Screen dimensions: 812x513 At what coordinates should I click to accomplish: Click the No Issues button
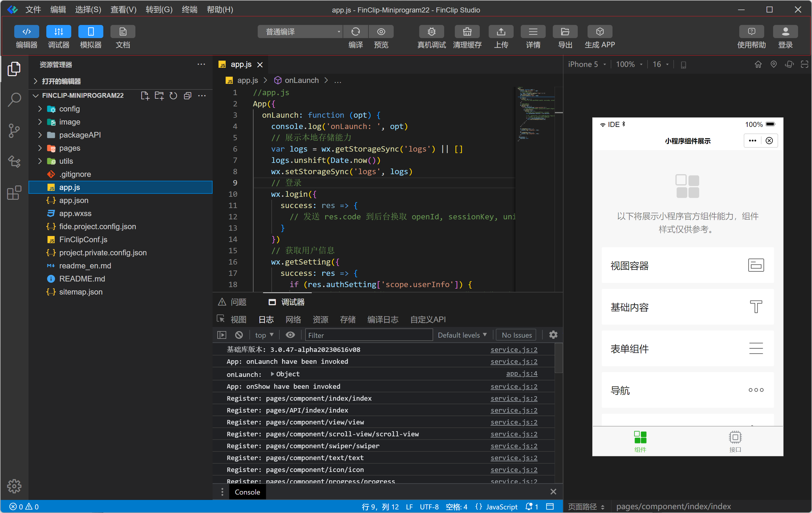(x=516, y=335)
